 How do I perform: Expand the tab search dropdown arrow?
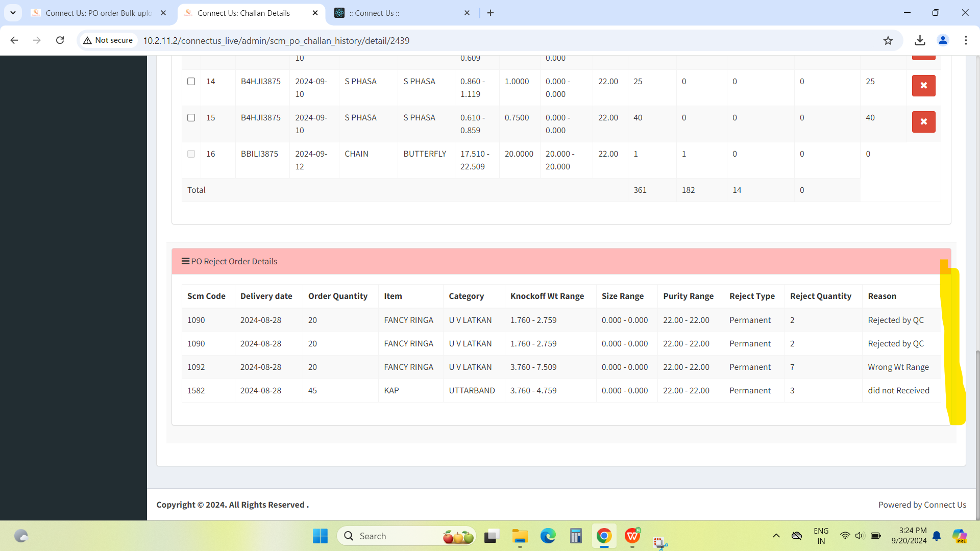pos(13,13)
